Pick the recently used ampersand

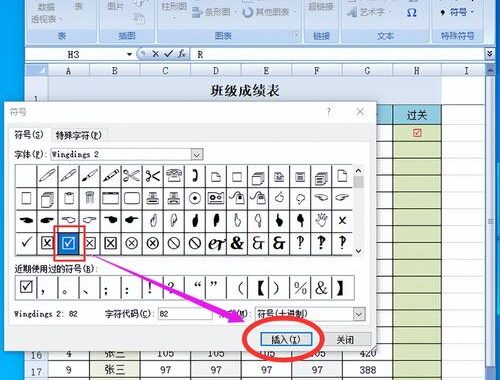point(321,287)
